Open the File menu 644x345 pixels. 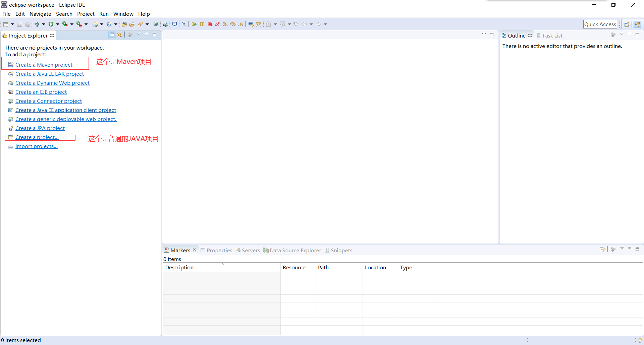pos(6,14)
